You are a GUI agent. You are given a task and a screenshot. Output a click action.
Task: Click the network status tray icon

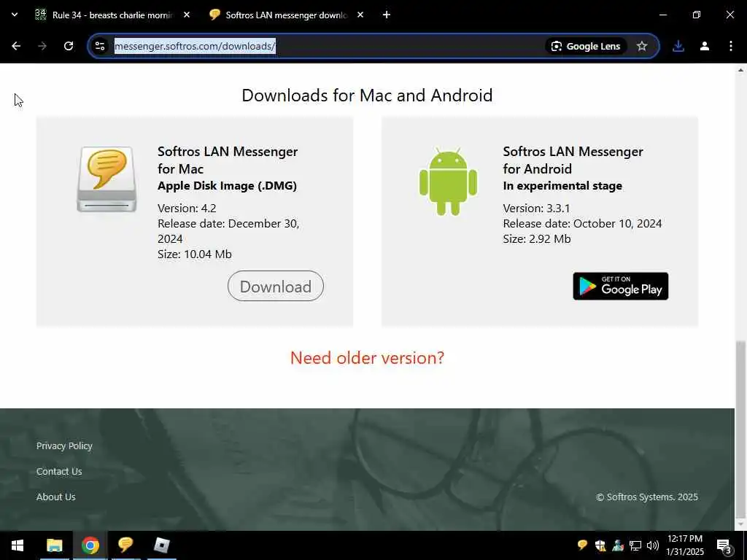tap(635, 545)
